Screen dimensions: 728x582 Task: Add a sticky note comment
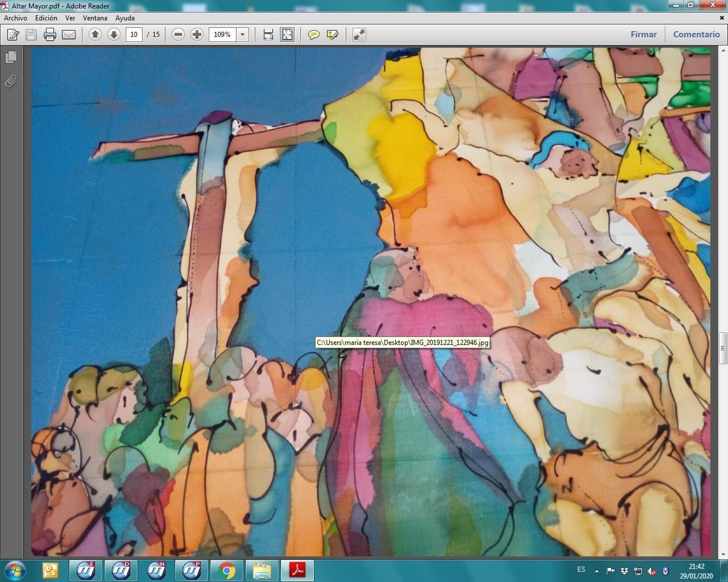[x=313, y=35]
